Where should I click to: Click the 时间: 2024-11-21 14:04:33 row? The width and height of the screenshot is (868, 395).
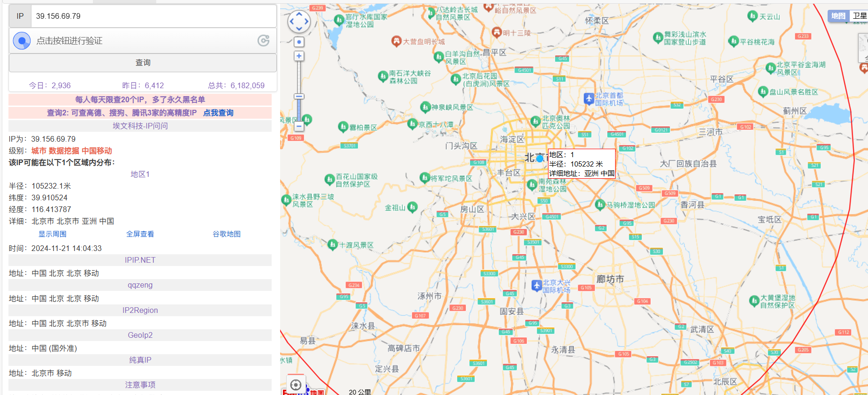(x=55, y=248)
